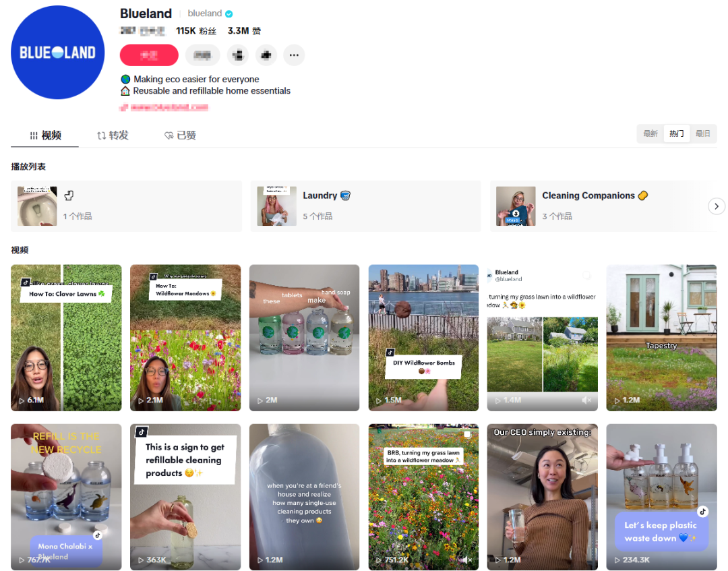Click the grid icon in the 视频 tab

click(34, 136)
